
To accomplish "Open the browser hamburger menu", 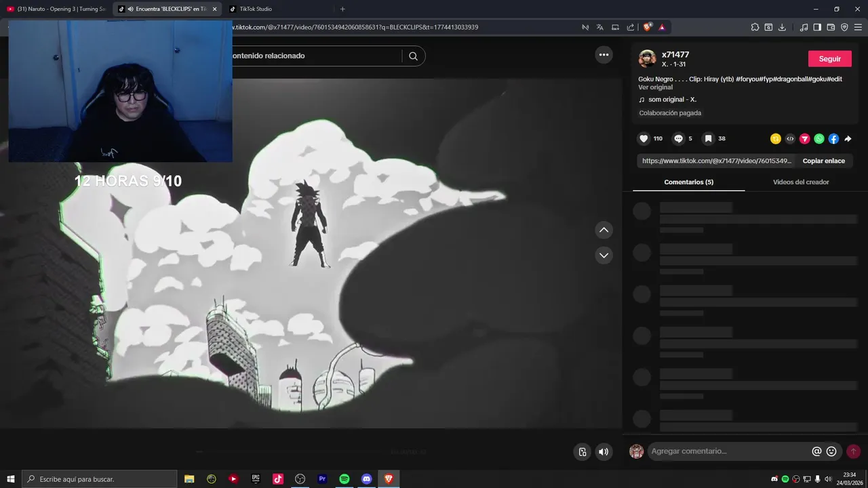I will (858, 27).
